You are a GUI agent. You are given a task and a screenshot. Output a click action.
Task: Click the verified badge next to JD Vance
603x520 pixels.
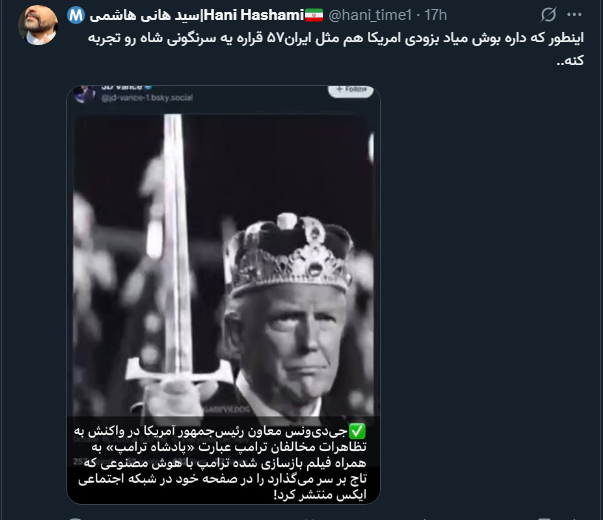pyautogui.click(x=148, y=87)
